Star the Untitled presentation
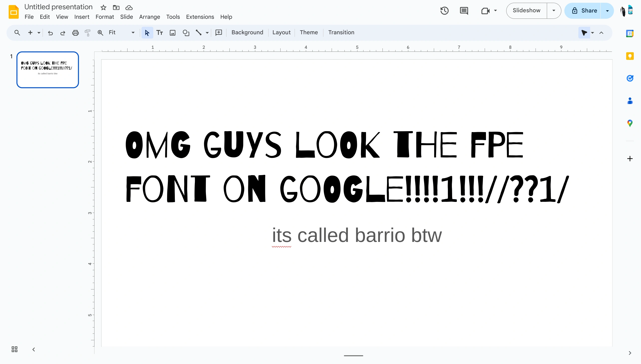This screenshot has height=364, width=641. (103, 8)
